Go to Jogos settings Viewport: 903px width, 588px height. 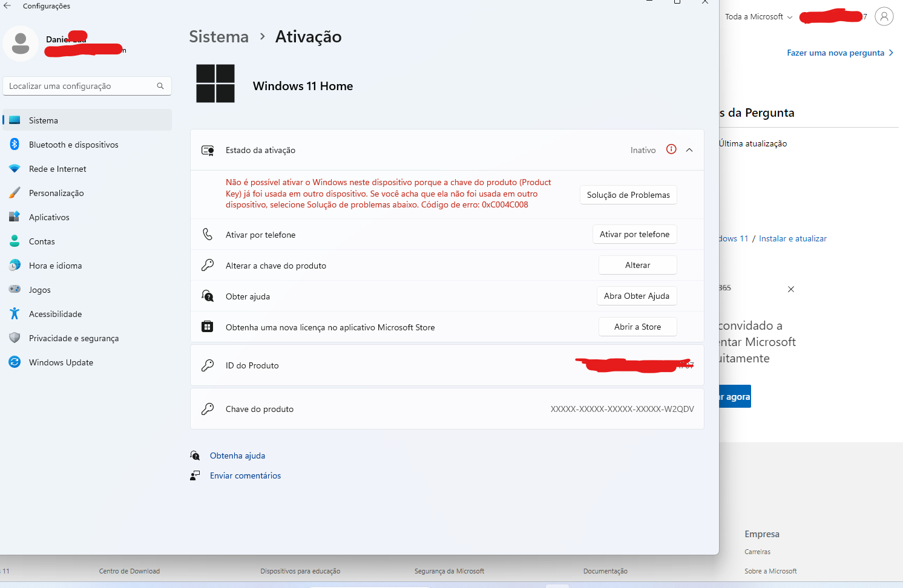click(x=87, y=289)
